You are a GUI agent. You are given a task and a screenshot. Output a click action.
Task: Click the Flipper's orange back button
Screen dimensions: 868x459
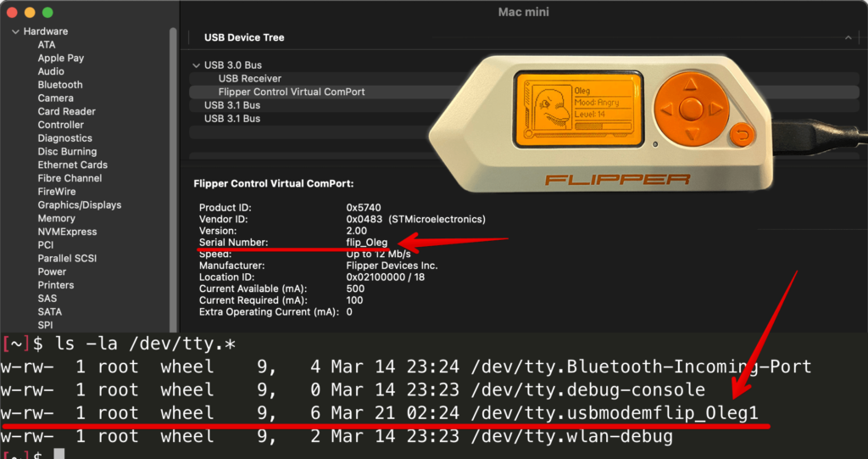(x=741, y=135)
